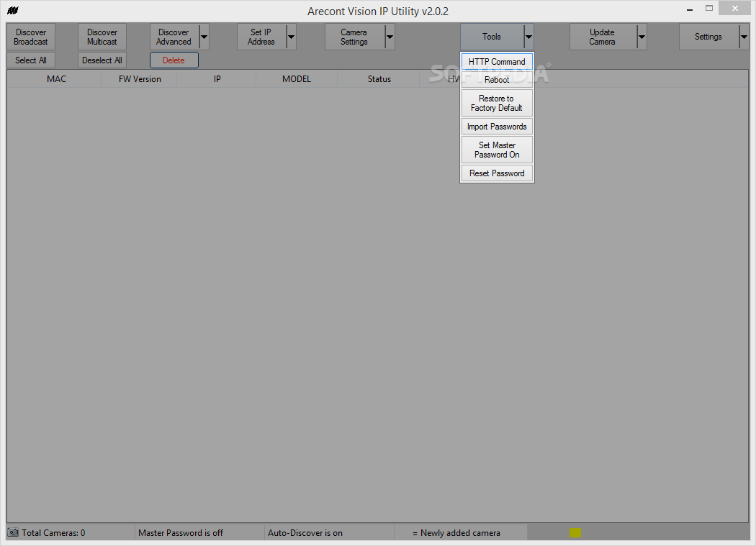The width and height of the screenshot is (756, 546).
Task: Click the Arecont Vision app icon
Action: pos(13,11)
